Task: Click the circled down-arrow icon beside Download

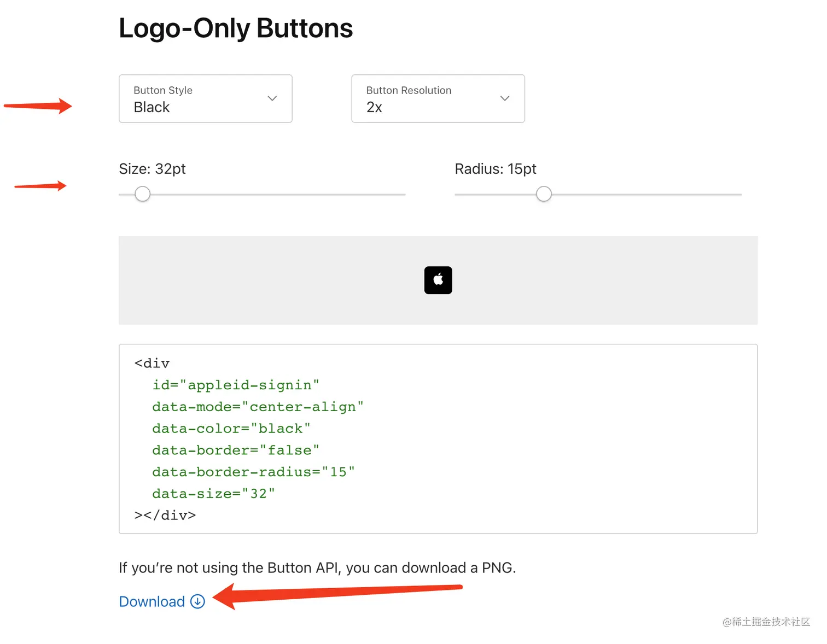Action: 197,601
